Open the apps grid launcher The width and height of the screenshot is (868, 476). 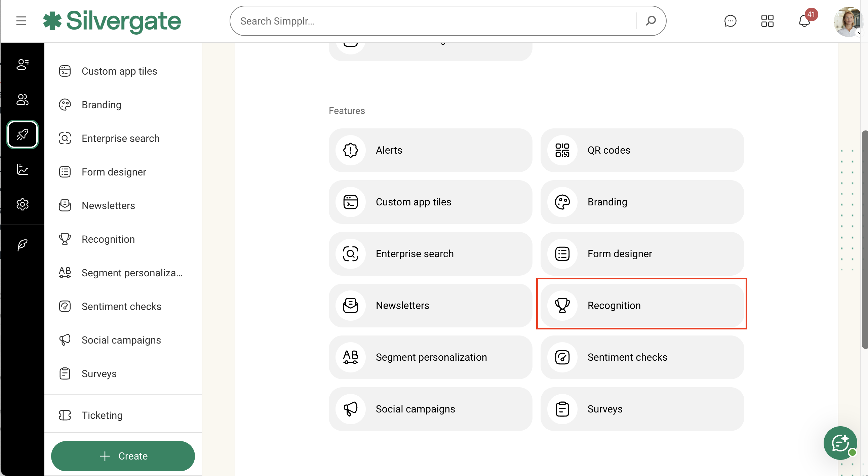767,21
